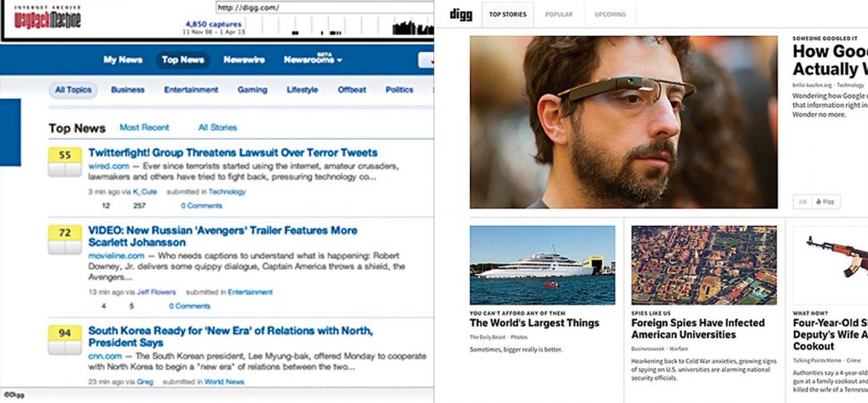Open the Entertainment link under Avengers story

(x=251, y=292)
